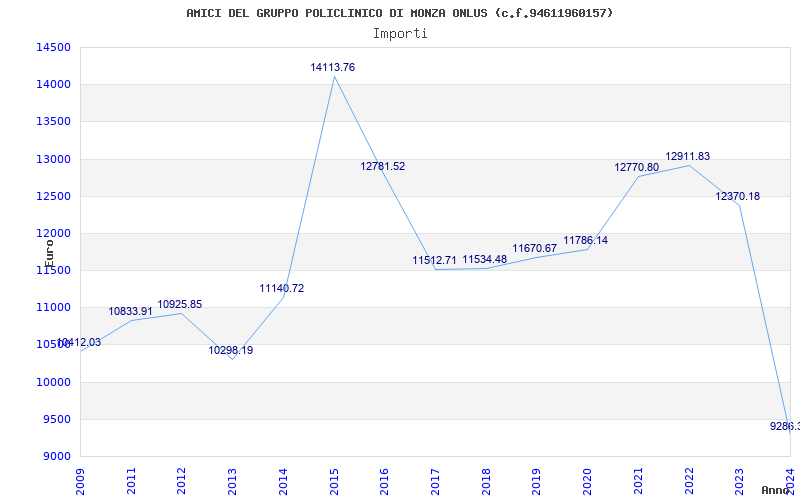Screen dimensions: 800x500
Task: Click the x-axis year 2009
Action: click(x=80, y=482)
